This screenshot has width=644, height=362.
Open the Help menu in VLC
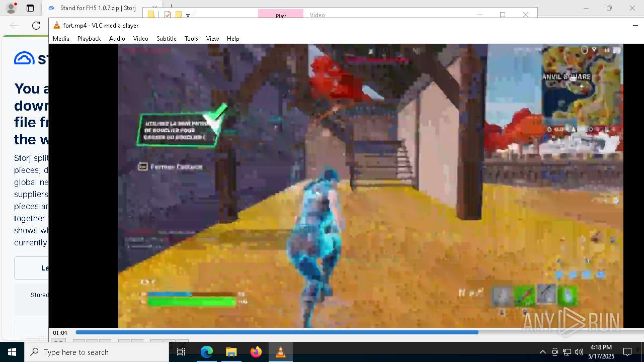(233, 38)
